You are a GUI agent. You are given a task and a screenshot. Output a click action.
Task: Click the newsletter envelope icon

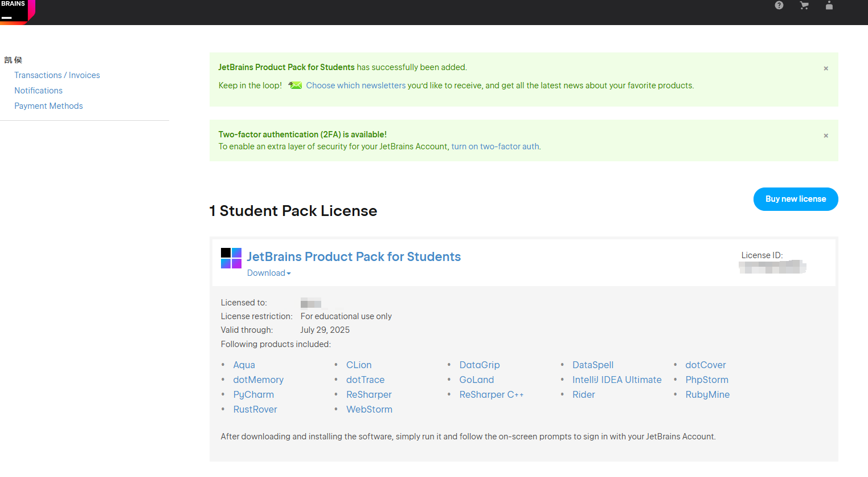click(x=295, y=85)
